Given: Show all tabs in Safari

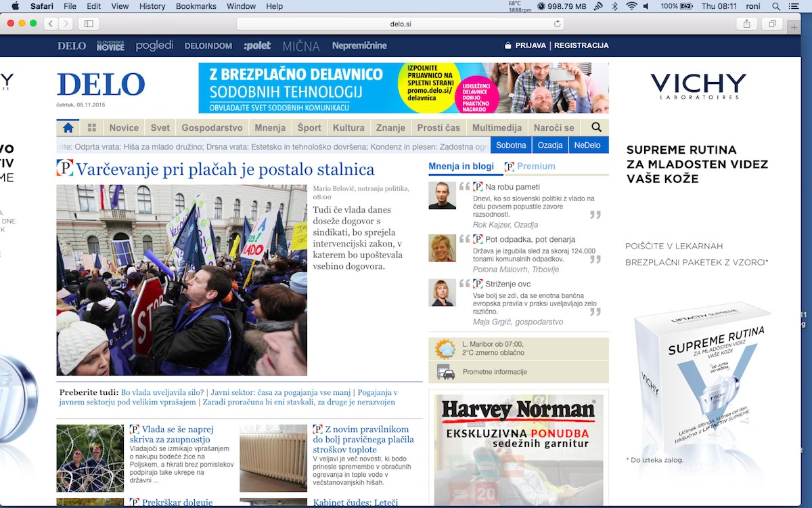Looking at the screenshot, I should (771, 24).
